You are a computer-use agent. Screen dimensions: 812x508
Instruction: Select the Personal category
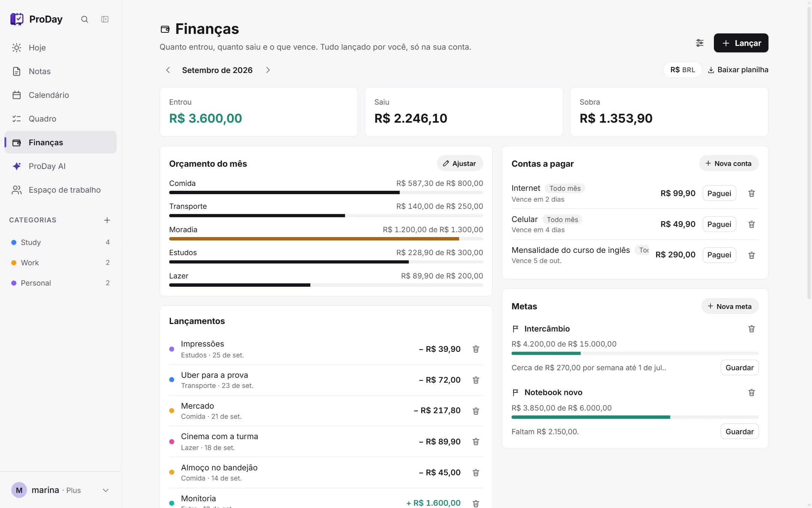61,283
